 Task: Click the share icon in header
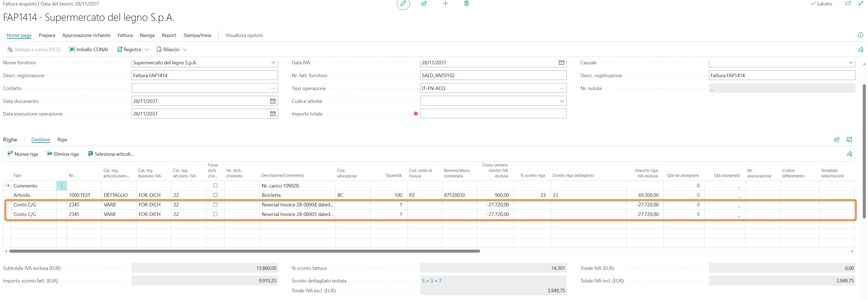(424, 3)
